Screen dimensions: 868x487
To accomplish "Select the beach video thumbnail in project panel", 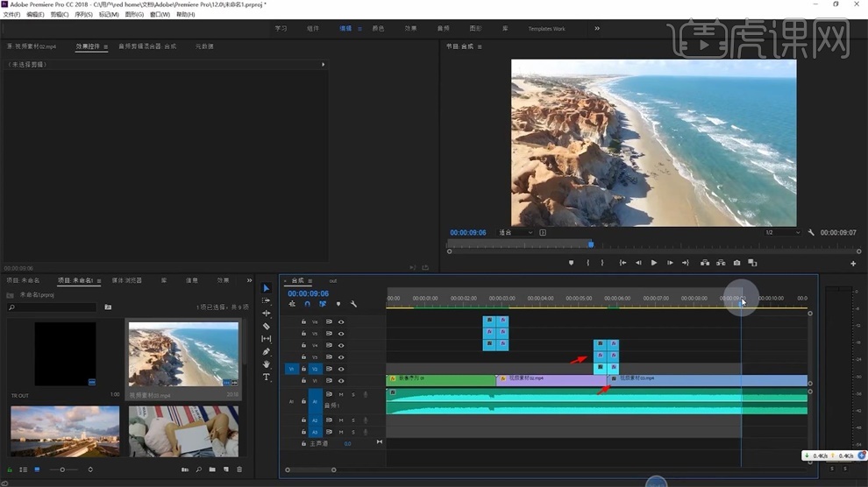I will pyautogui.click(x=184, y=355).
